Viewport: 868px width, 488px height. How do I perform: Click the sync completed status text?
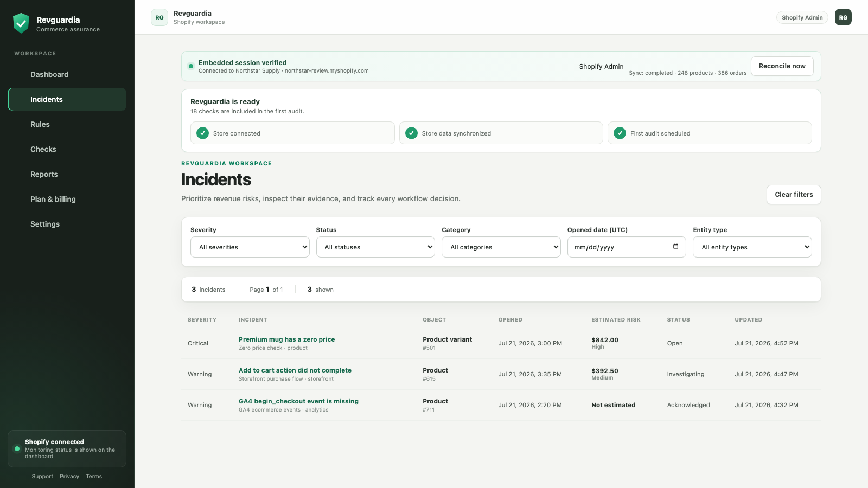(688, 73)
